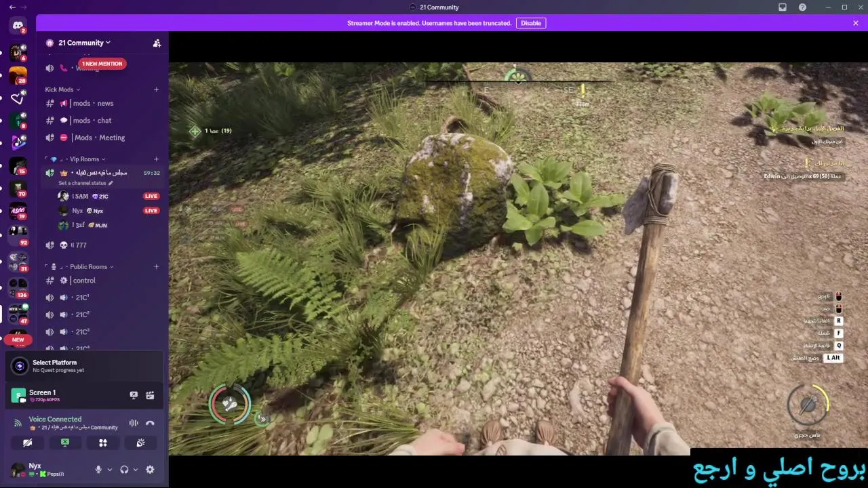Open the mods · chat channel
Viewport: 868px width, 488px height.
tap(103, 121)
